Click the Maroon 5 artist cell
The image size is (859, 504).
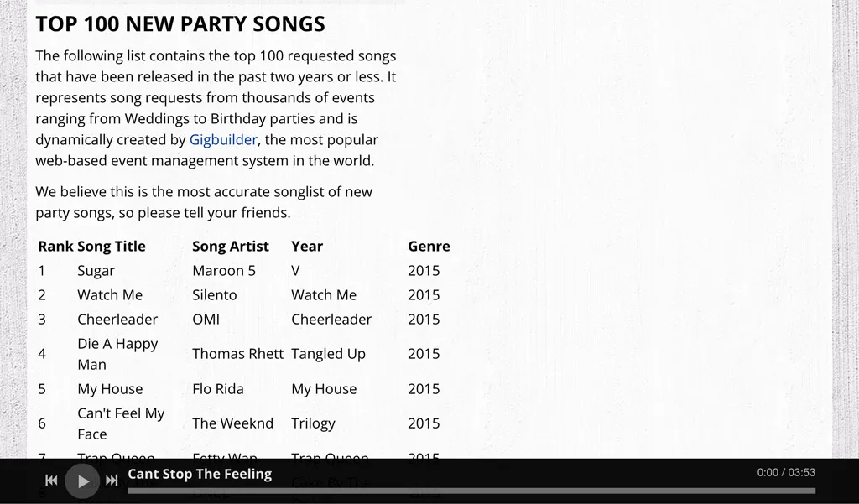coord(223,271)
